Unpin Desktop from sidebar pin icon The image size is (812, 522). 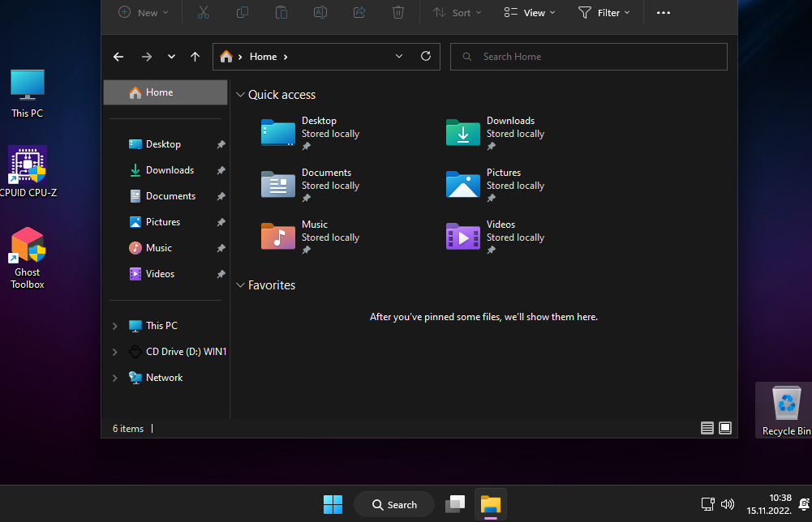click(221, 144)
